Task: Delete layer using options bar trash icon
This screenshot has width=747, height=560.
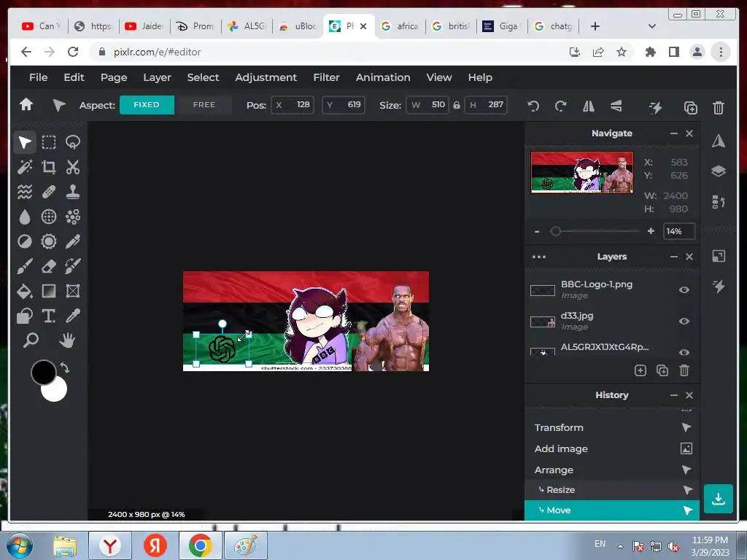Action: pyautogui.click(x=719, y=108)
